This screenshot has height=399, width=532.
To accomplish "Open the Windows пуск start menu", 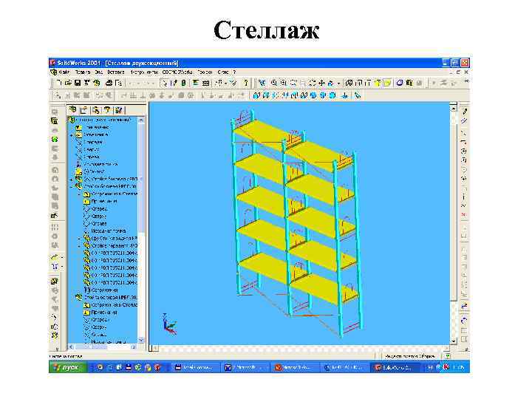I will tap(68, 367).
